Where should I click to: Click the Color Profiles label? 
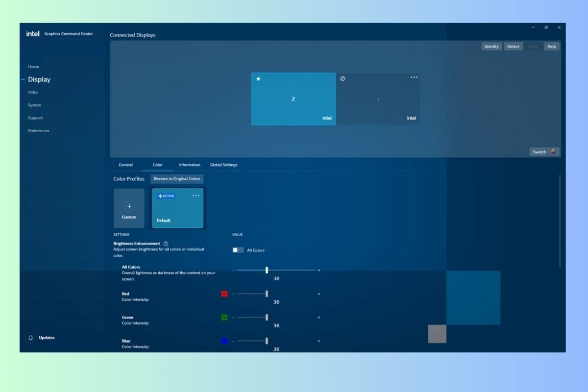[129, 179]
